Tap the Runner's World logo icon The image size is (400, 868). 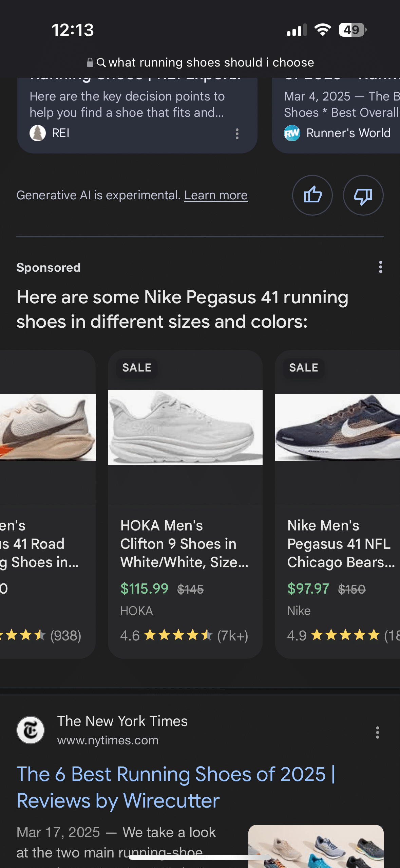[292, 133]
